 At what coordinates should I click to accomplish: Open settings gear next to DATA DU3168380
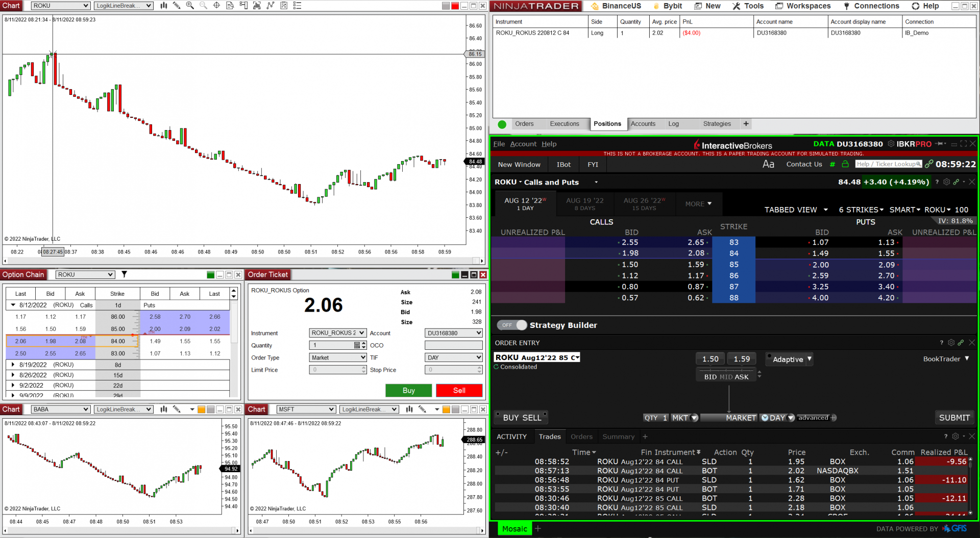click(891, 144)
